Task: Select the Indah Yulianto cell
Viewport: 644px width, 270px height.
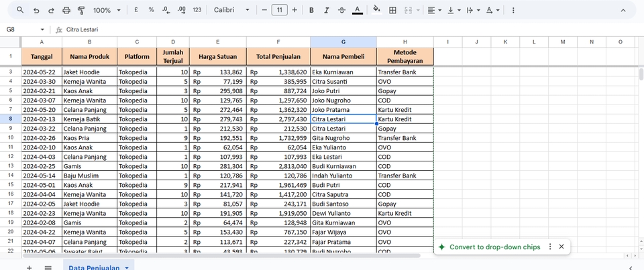Action: click(x=343, y=176)
